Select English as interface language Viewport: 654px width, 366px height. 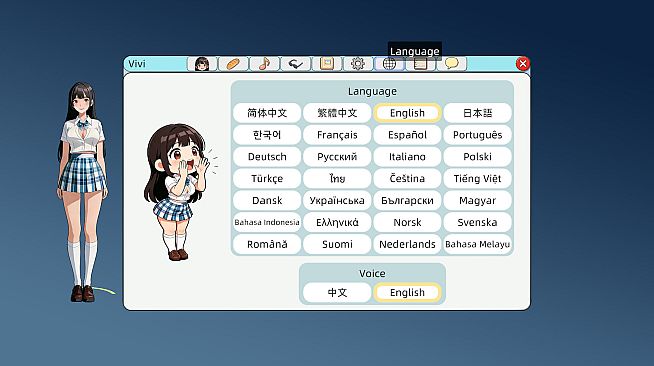coord(407,113)
